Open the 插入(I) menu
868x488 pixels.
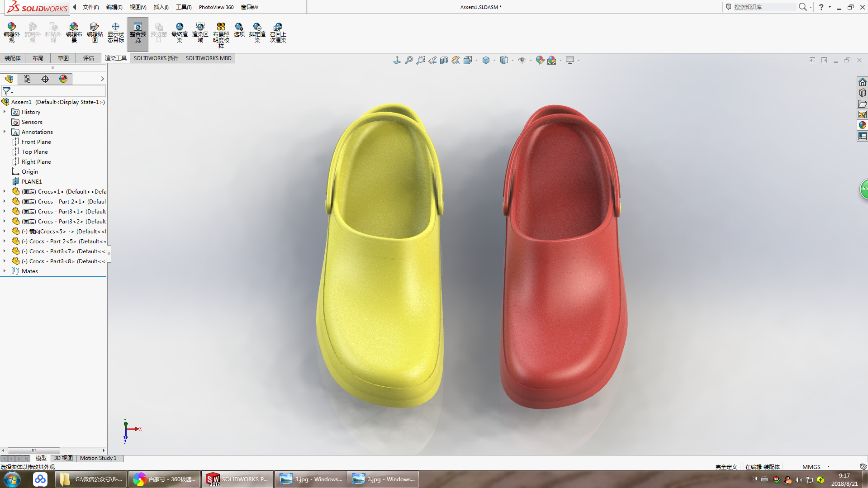pyautogui.click(x=161, y=7)
